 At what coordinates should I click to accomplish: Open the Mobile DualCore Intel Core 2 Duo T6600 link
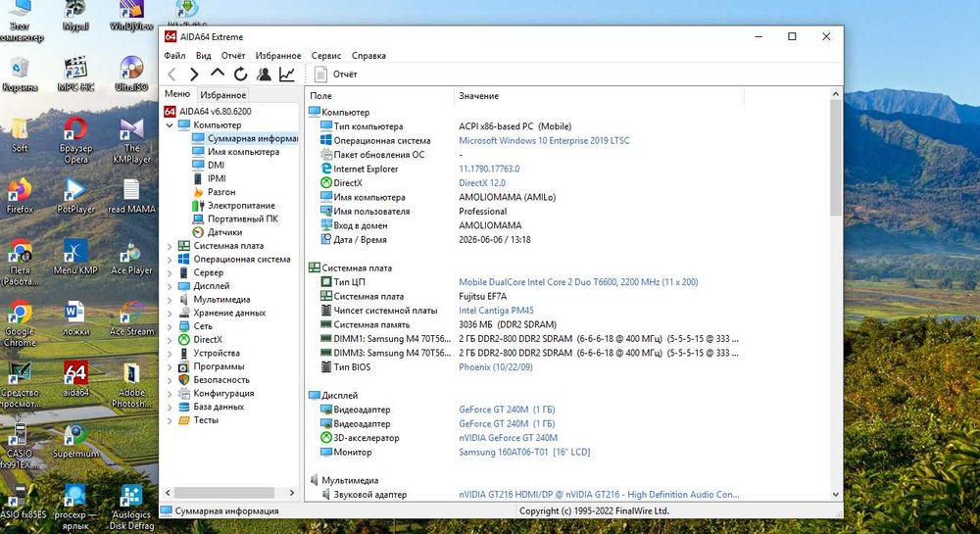[x=578, y=282]
